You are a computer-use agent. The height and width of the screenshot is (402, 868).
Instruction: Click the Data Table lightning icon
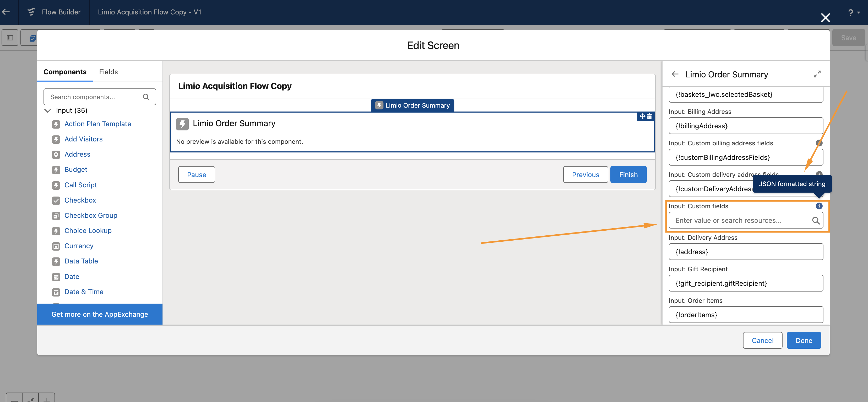click(x=56, y=261)
